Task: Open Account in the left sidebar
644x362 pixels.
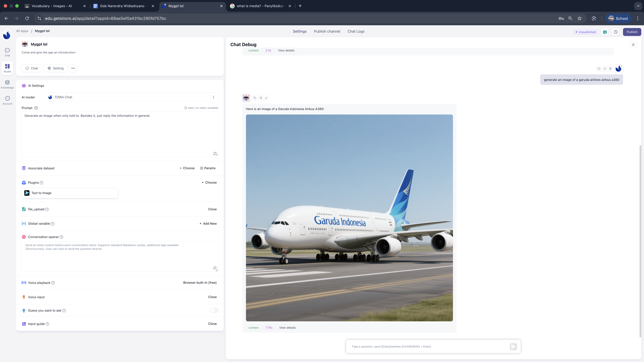Action: (x=7, y=100)
